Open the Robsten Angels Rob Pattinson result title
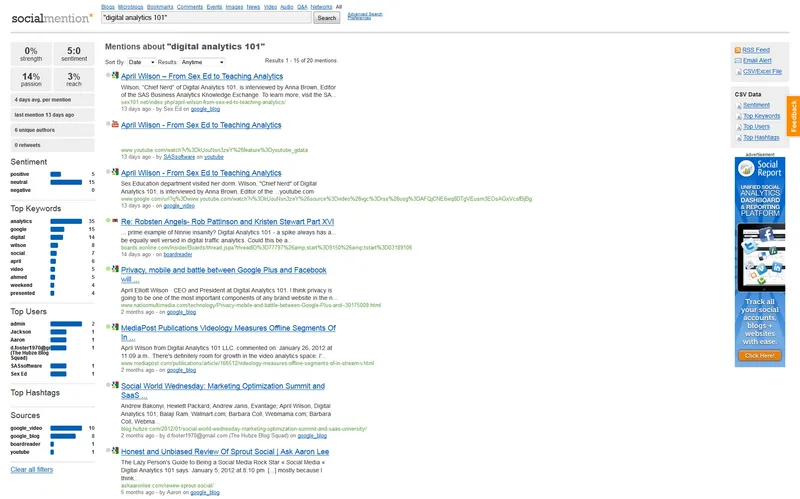 tap(228, 222)
